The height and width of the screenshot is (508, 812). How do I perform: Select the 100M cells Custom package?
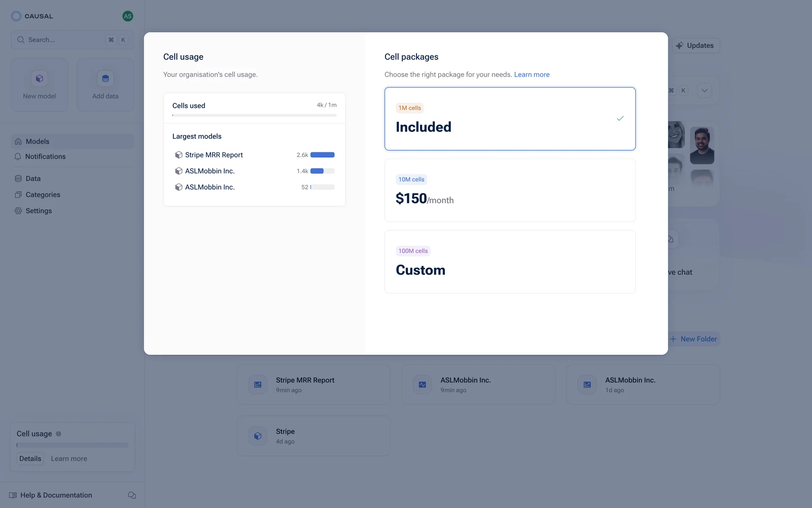510,262
